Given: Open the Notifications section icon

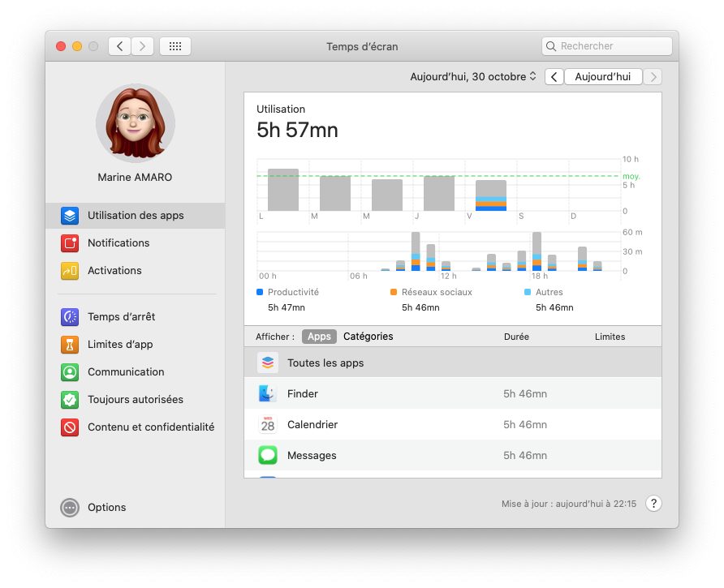Looking at the screenshot, I should (x=70, y=243).
